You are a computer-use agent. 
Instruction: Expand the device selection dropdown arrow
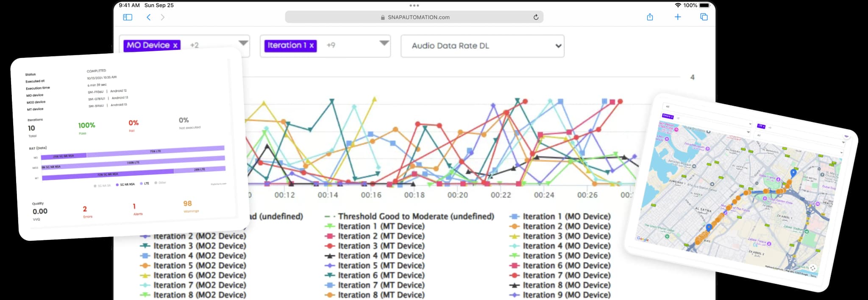[x=243, y=43]
